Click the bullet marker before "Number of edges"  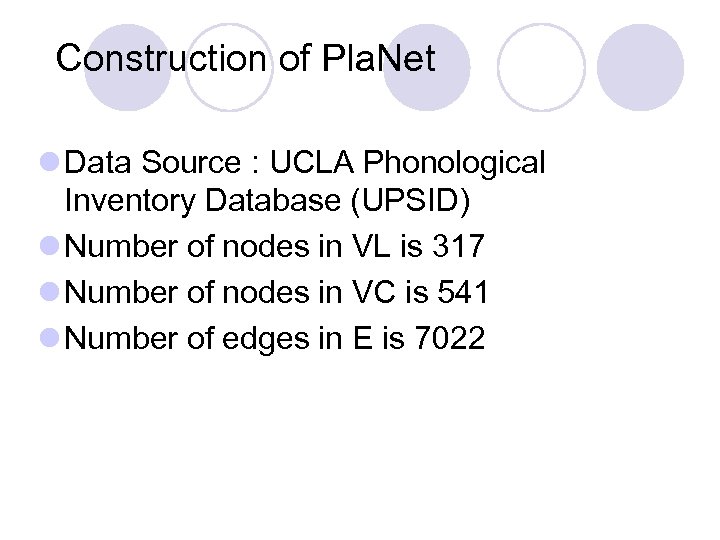pos(50,337)
